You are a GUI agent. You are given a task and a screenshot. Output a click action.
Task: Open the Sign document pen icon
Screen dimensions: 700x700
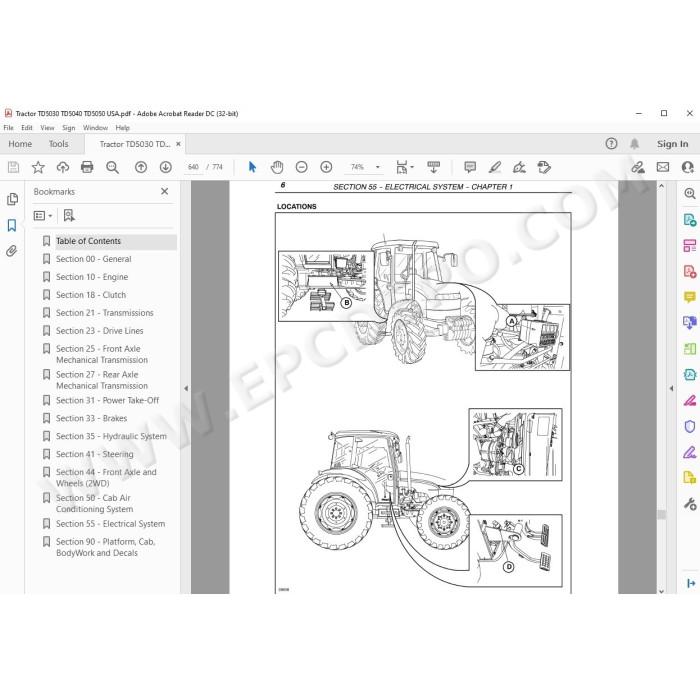click(x=519, y=167)
